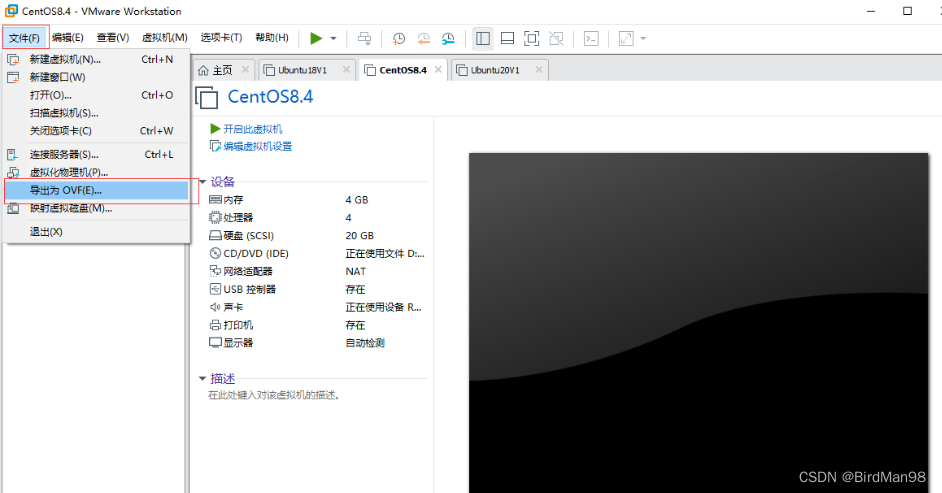This screenshot has height=493, width=942.
Task: Close the 主页 tab
Action: coord(245,70)
